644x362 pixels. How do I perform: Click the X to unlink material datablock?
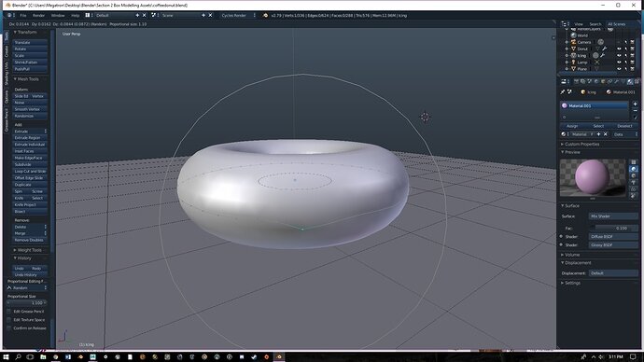point(606,134)
